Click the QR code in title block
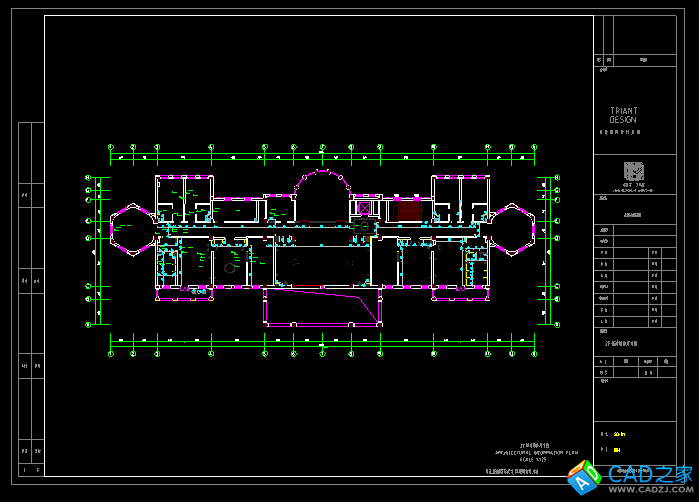Image resolution: width=699 pixels, height=502 pixels. 634,170
